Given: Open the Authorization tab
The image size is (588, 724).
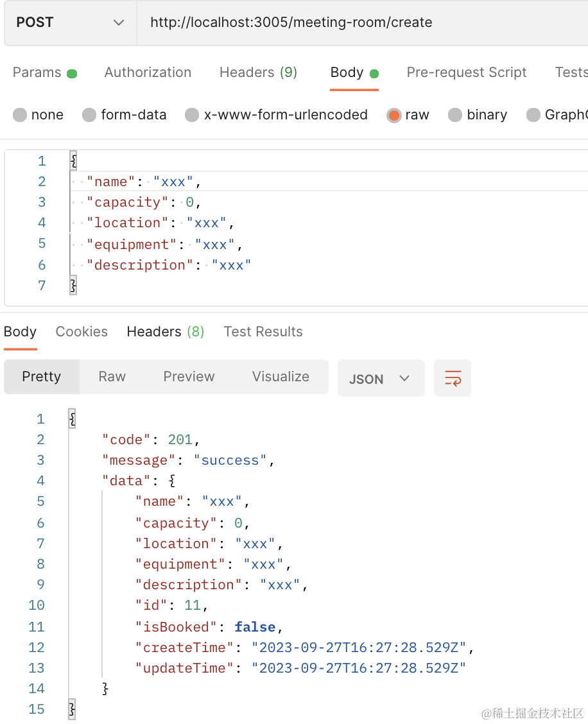Looking at the screenshot, I should (148, 73).
